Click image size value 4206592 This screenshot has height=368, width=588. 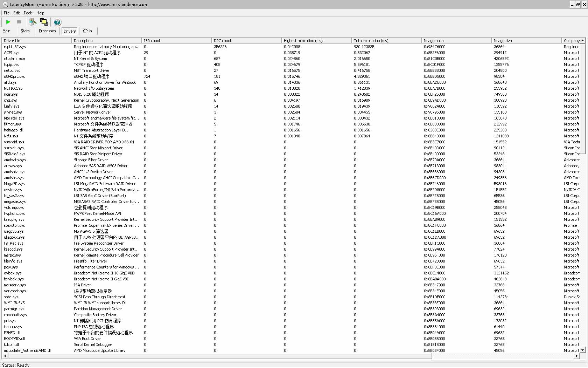click(x=501, y=59)
